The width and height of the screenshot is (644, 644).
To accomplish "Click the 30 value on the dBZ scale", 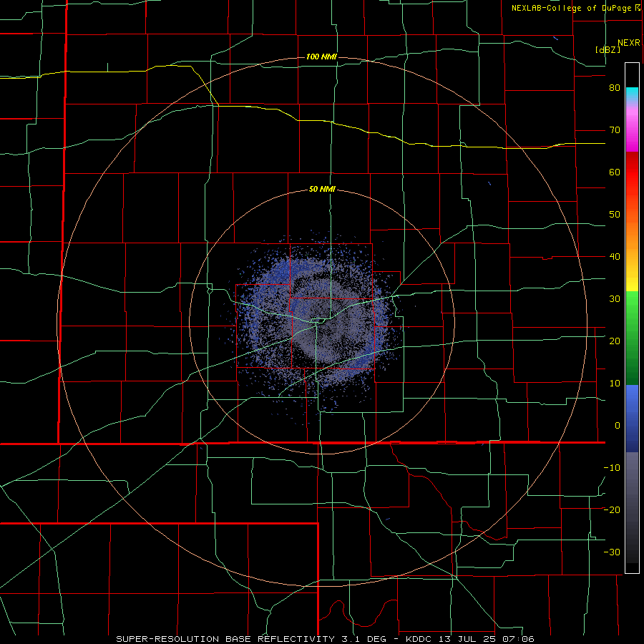I will tap(615, 299).
